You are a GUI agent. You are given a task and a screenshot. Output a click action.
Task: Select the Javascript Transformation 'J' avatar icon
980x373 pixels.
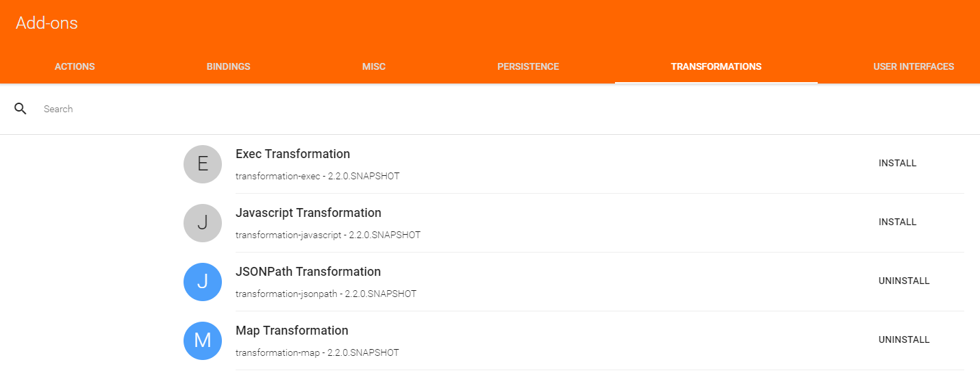point(203,223)
